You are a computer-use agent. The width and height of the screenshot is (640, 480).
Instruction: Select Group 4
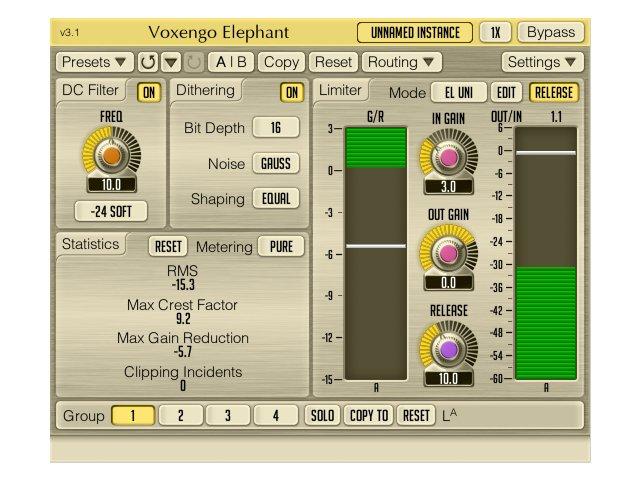[276, 416]
